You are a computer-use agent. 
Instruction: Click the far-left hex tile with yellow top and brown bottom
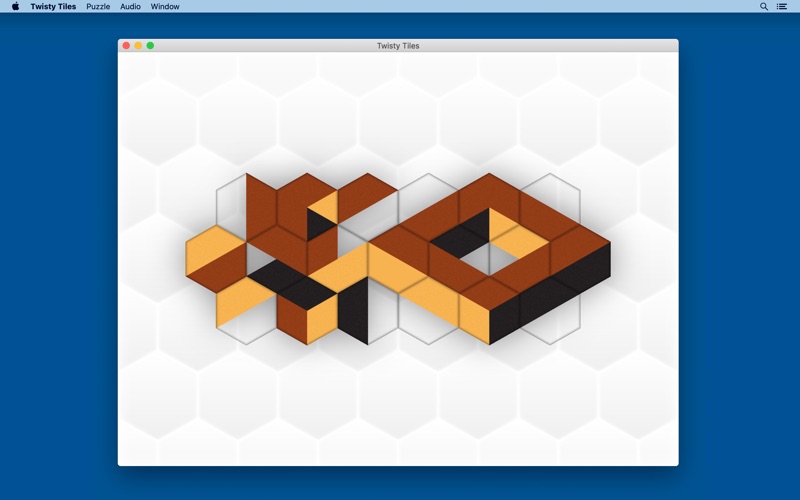pyautogui.click(x=216, y=259)
